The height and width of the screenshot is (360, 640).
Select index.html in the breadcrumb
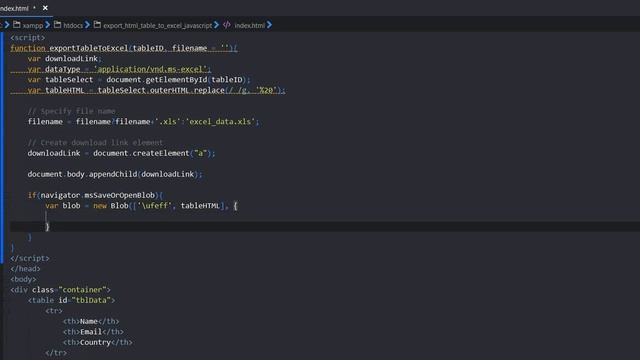(249, 25)
